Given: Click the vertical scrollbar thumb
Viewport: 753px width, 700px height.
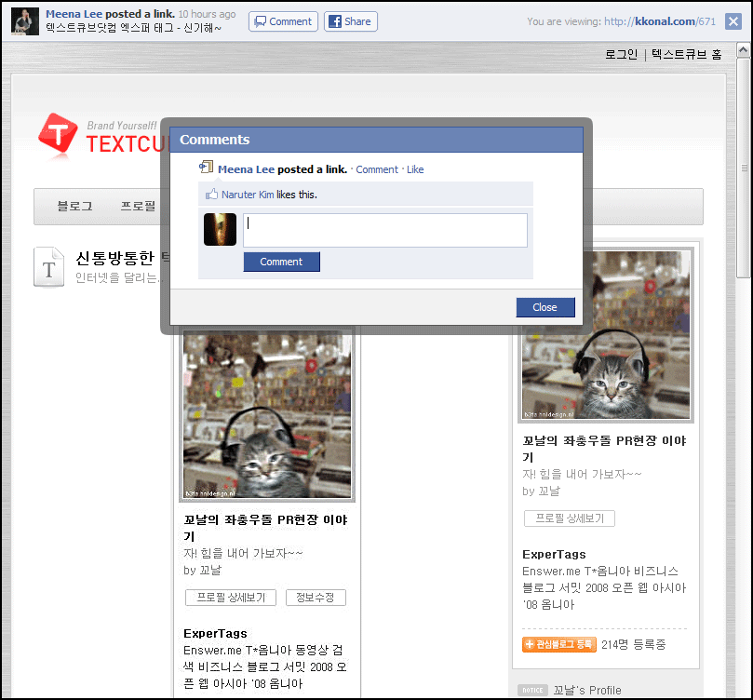Looking at the screenshot, I should tap(744, 167).
